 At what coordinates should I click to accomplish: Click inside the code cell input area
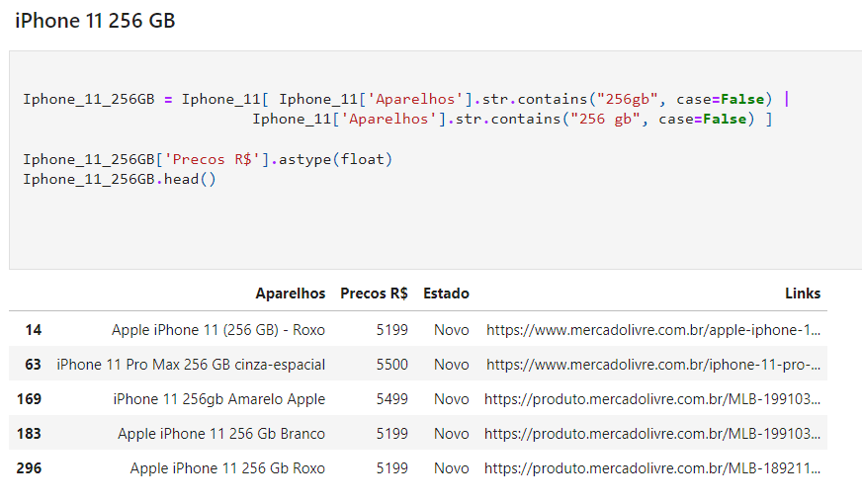435,160
